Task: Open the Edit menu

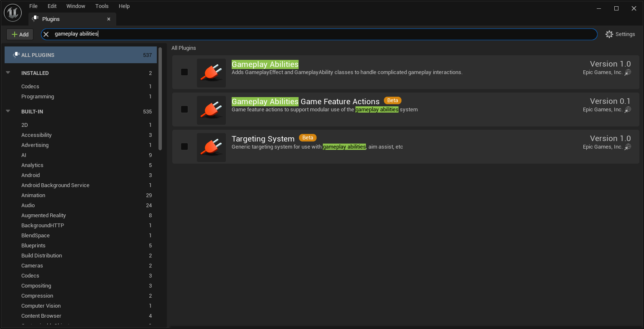Action: (x=52, y=6)
